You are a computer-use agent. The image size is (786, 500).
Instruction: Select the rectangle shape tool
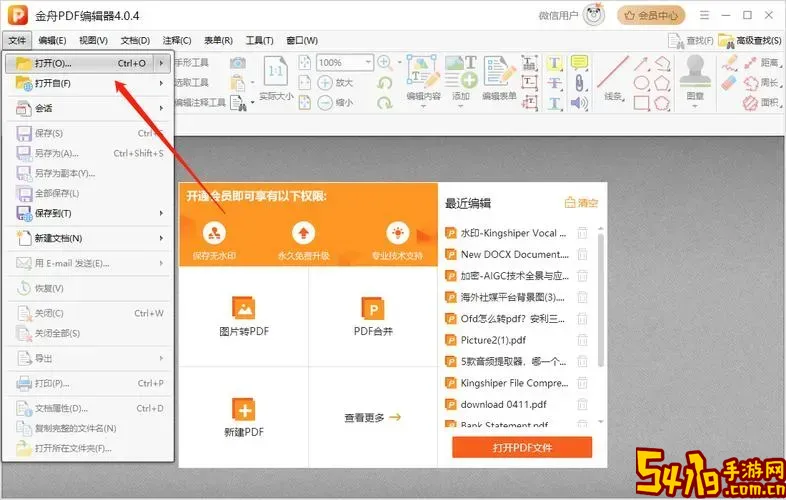[x=641, y=103]
